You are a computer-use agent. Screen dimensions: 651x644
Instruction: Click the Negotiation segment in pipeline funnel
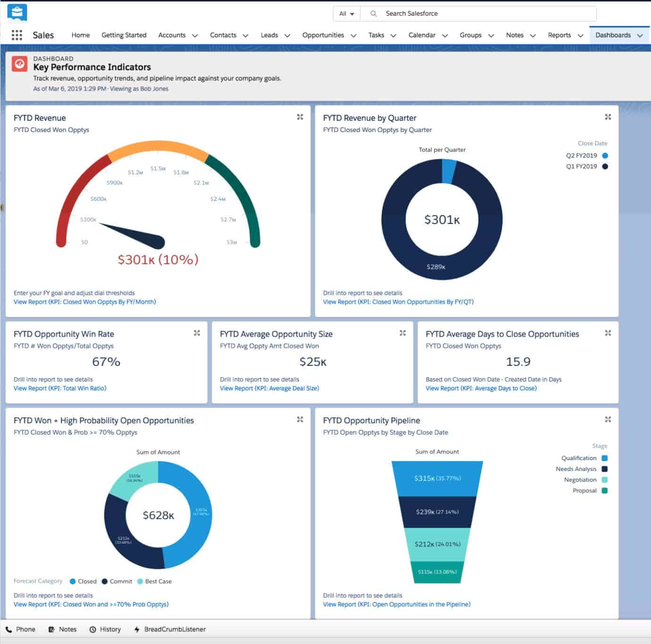click(437, 544)
